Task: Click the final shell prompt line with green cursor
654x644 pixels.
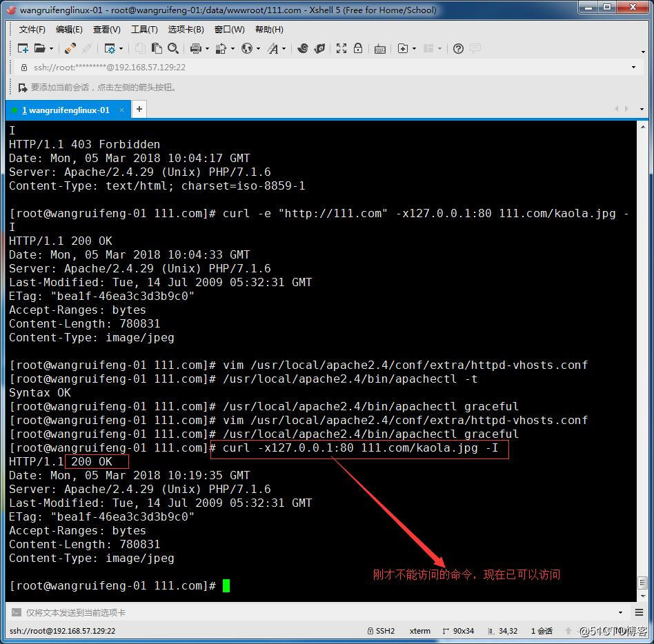Action: point(119,586)
